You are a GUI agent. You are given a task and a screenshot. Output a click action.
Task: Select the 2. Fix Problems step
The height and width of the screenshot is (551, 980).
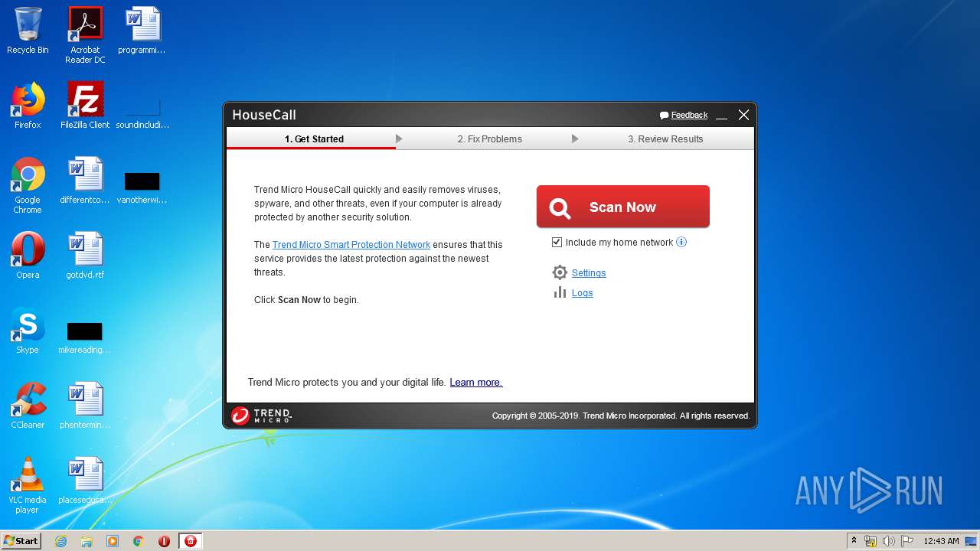tap(489, 139)
